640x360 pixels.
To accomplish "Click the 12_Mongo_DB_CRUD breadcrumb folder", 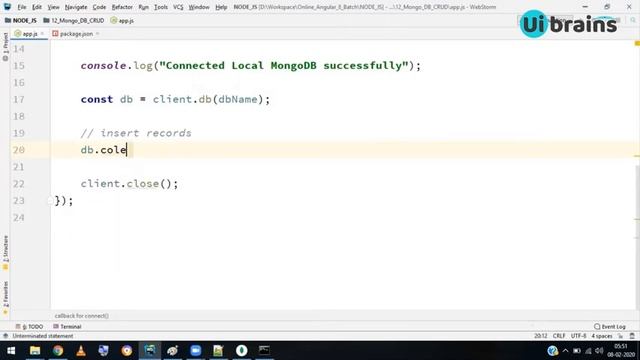I will (x=73, y=20).
